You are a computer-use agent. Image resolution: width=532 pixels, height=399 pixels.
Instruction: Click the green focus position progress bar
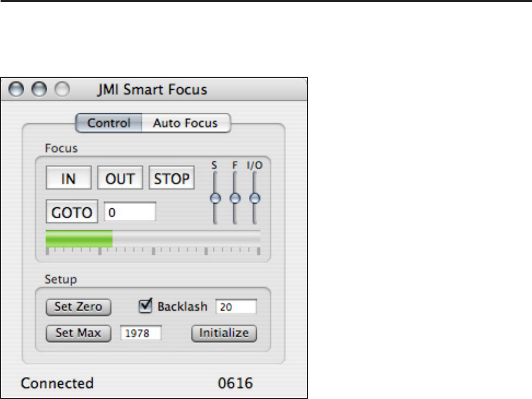pyautogui.click(x=153, y=238)
